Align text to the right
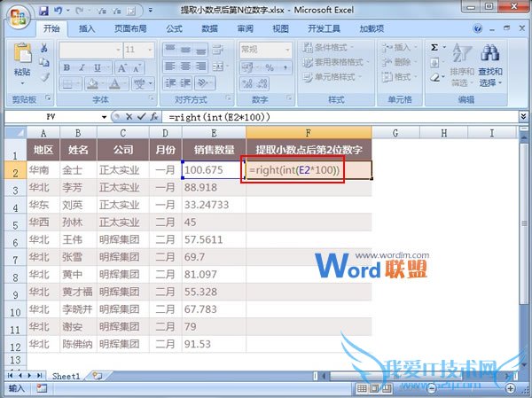The image size is (532, 398). coord(200,66)
